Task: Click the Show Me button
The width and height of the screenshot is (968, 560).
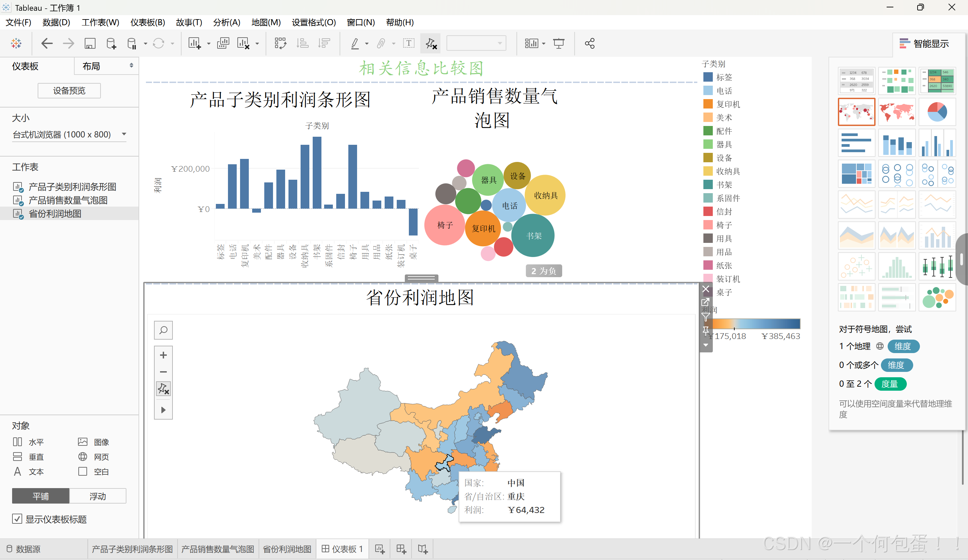Action: point(924,43)
